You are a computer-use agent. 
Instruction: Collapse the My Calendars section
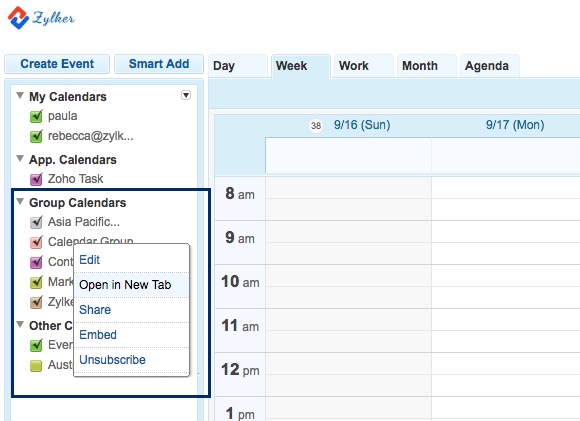(20, 95)
